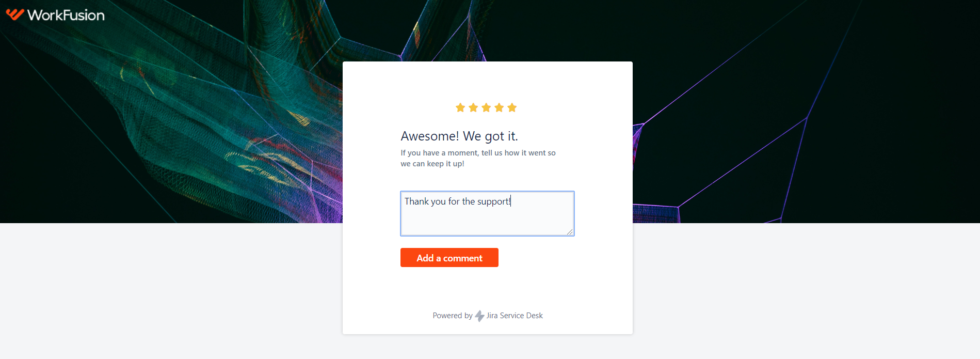This screenshot has height=359, width=980.
Task: Click the WorkFusion brand name text
Action: tap(66, 15)
